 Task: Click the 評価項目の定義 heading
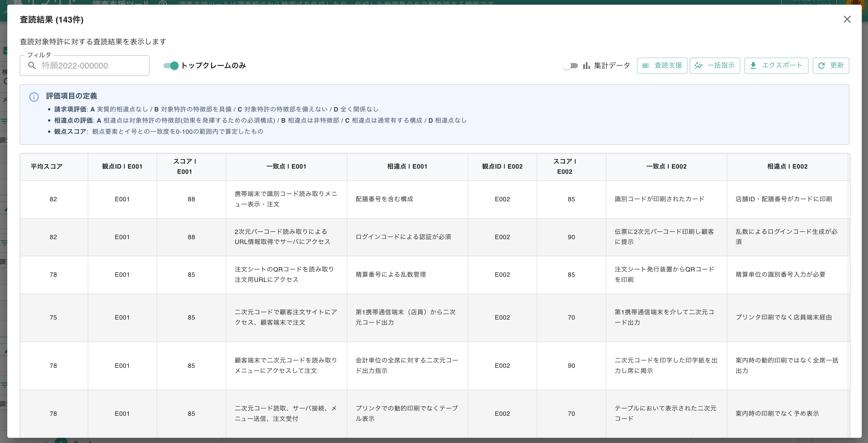click(x=71, y=96)
